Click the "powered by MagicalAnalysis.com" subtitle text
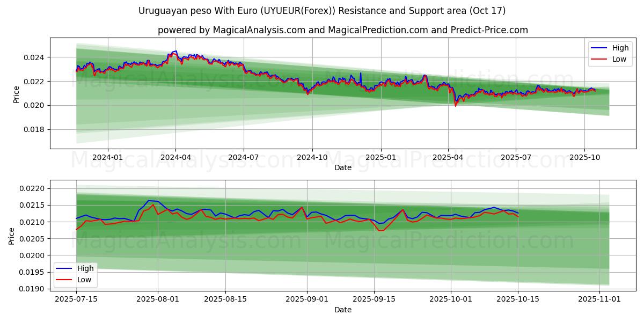 click(x=342, y=30)
